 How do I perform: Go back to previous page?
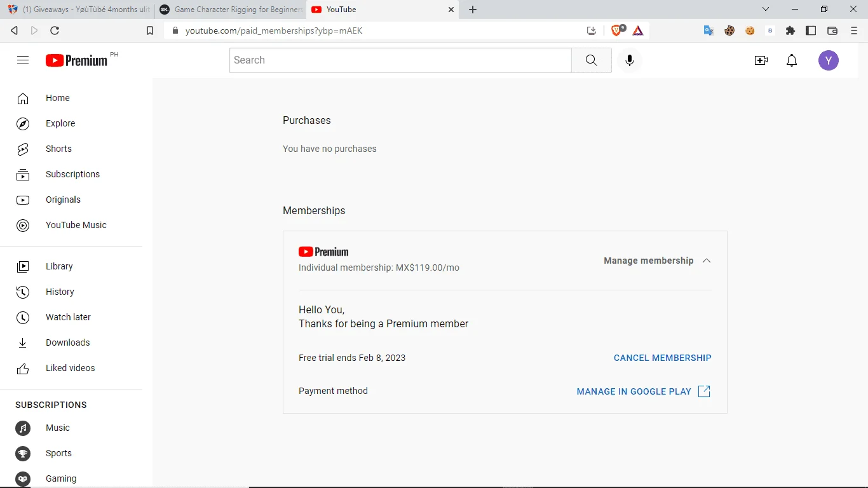tap(14, 30)
